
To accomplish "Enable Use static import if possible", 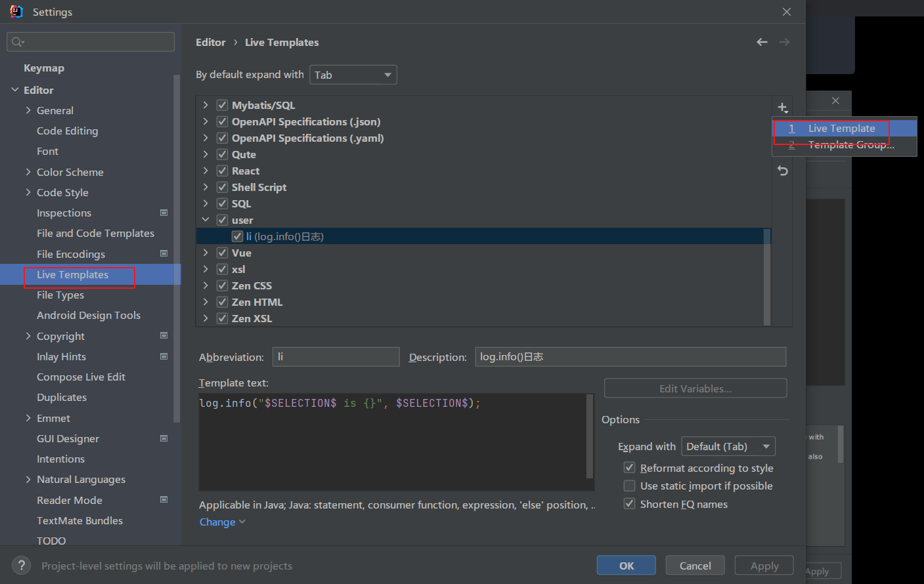I will pos(629,486).
